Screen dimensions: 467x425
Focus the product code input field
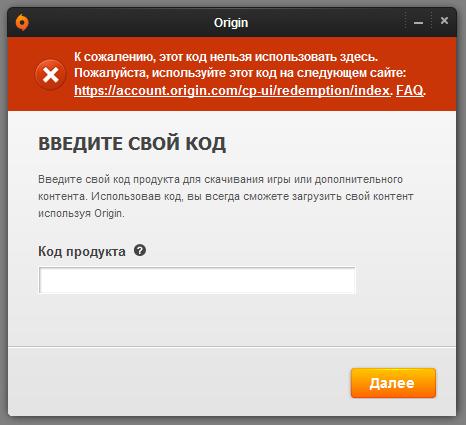coord(197,280)
